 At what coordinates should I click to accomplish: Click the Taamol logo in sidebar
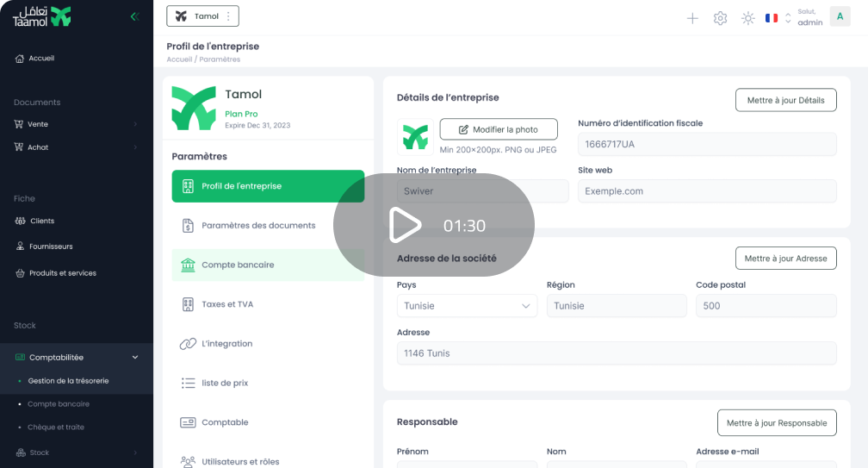pyautogui.click(x=42, y=17)
